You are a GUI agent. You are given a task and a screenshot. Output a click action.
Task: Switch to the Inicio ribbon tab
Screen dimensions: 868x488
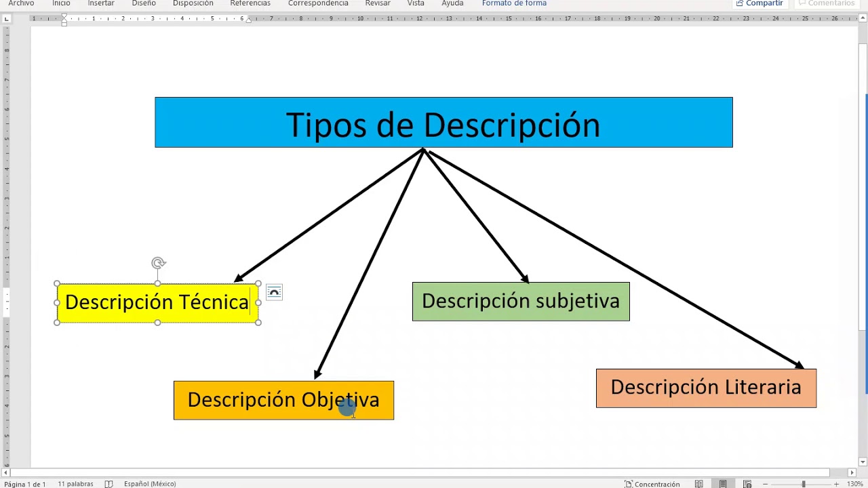pos(61,3)
